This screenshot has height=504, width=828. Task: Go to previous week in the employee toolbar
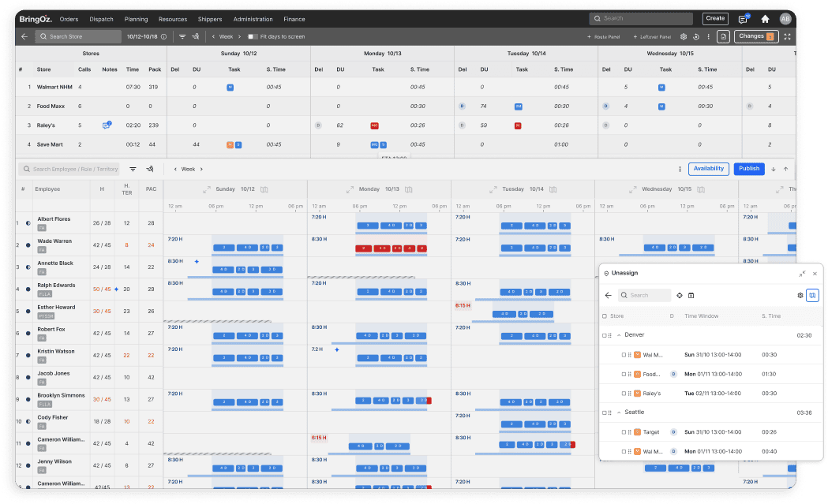175,170
